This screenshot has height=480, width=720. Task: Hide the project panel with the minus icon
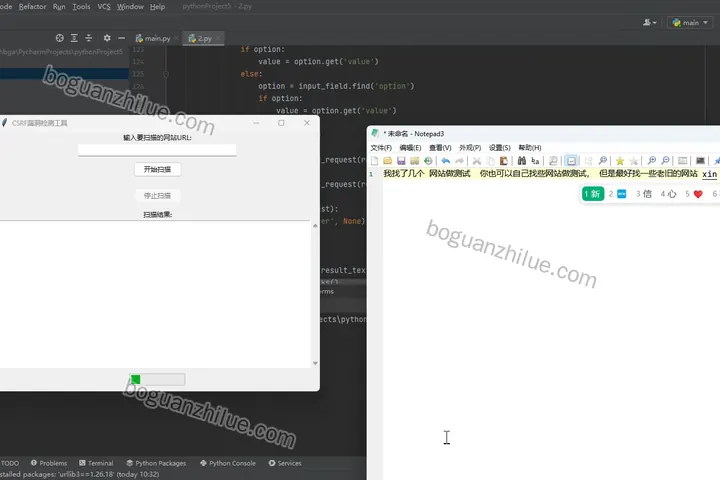click(x=121, y=38)
